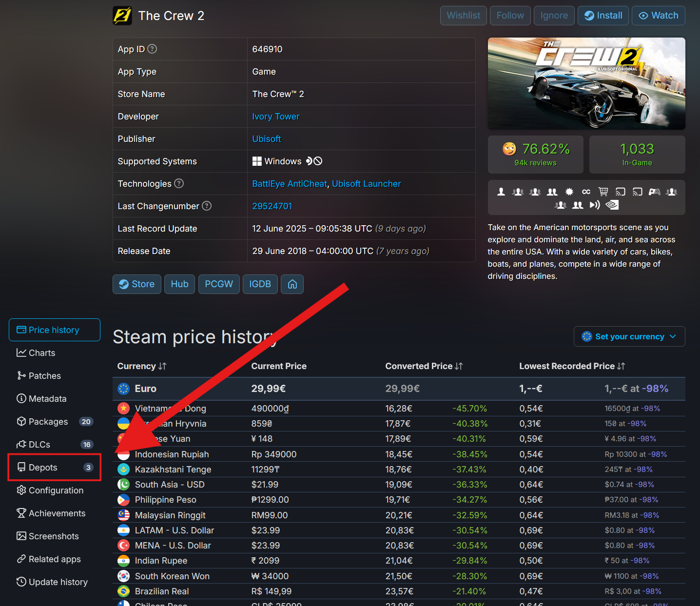Click the Vietnamese Dong flag icon

[124, 409]
